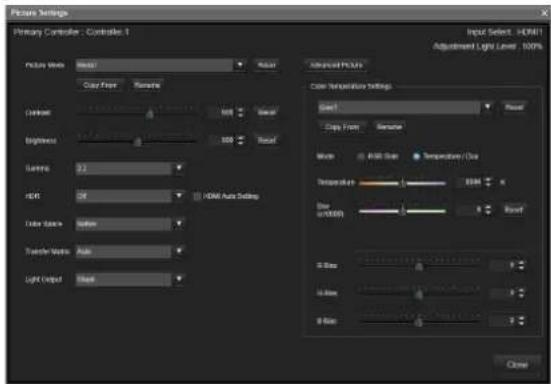Select the RGB Gain mode radio button
Screen dimensions: 551x384
coord(361,156)
